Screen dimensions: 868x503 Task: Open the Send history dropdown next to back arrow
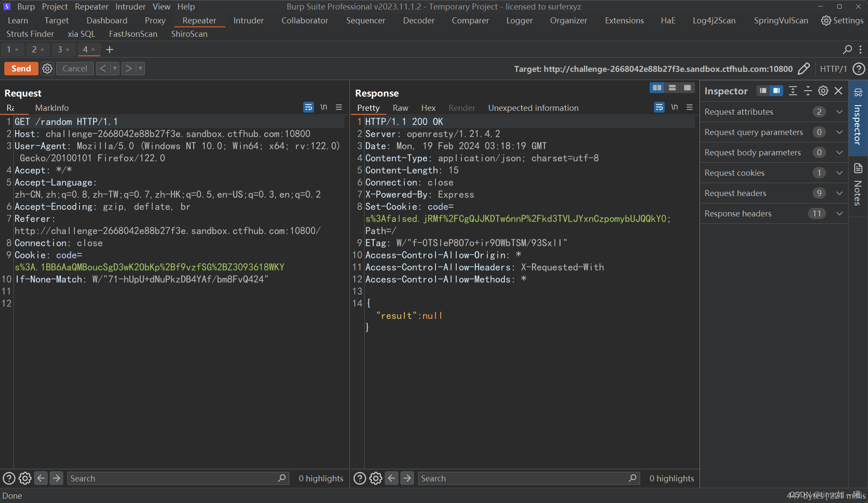pyautogui.click(x=114, y=68)
